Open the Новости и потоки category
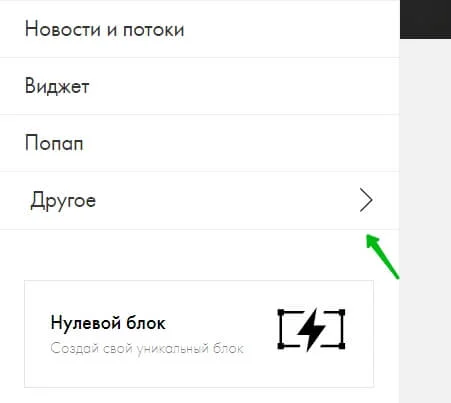The height and width of the screenshot is (403, 451). [x=199, y=29]
